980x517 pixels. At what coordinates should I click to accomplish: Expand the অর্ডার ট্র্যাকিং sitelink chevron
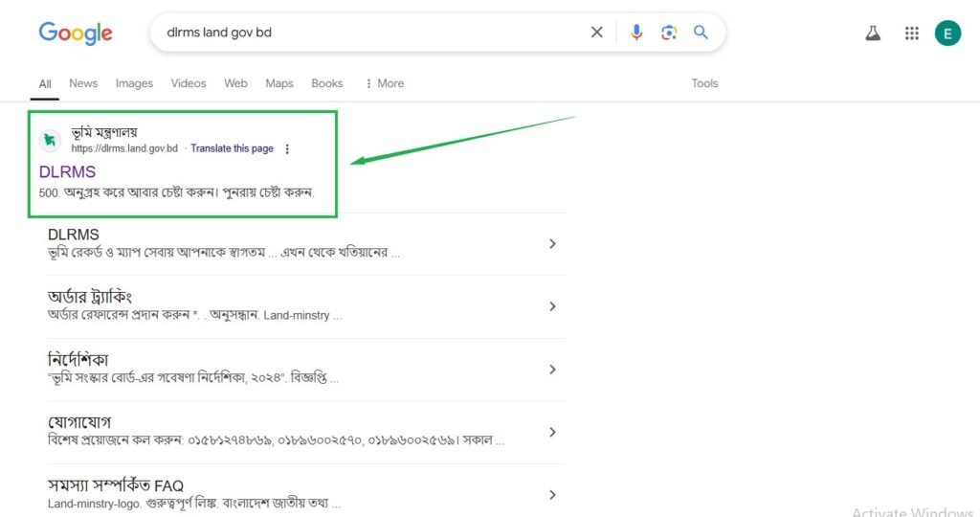point(552,306)
